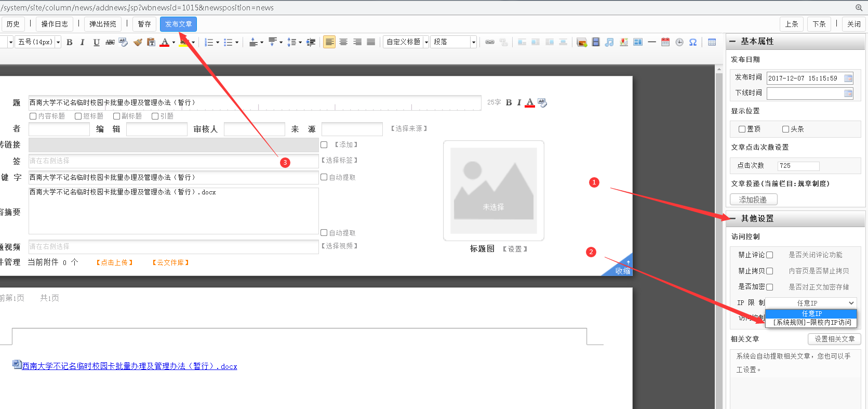This screenshot has width=868, height=409.
Task: Click into the 点击次数 field showing 725
Action: (798, 166)
